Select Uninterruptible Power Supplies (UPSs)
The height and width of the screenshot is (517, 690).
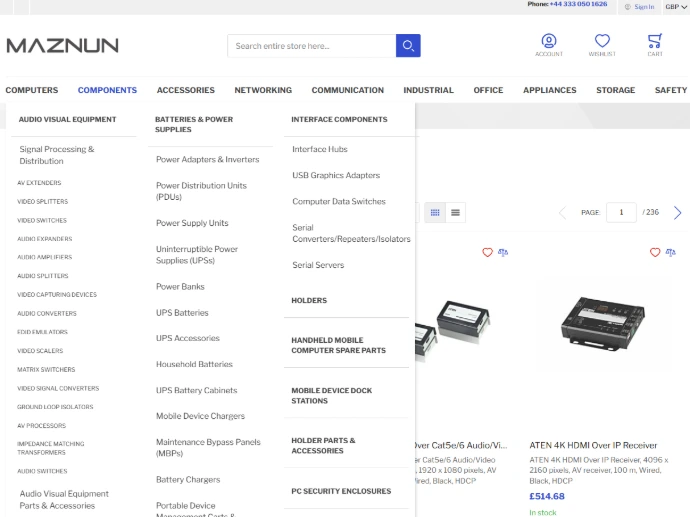197,255
